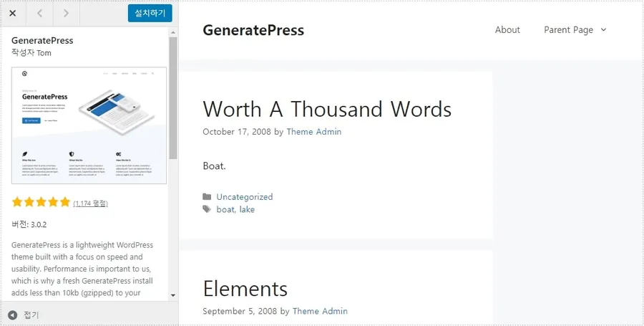Click the October 17, 2008 date

(x=237, y=132)
